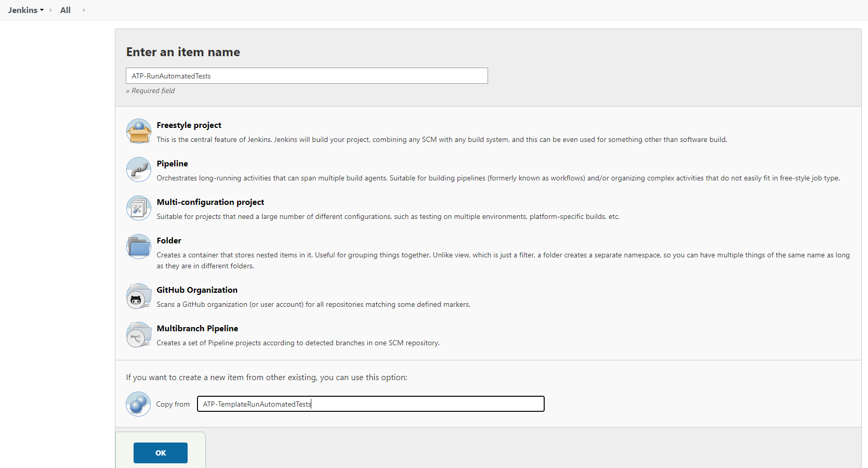Click the Copy from label
This screenshot has height=468, width=868.
pyautogui.click(x=173, y=405)
